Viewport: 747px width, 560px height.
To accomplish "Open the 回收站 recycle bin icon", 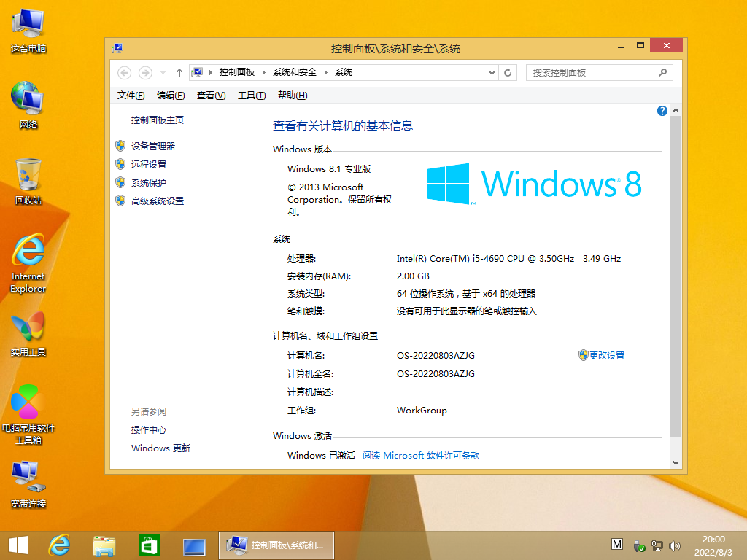I will coord(28,182).
